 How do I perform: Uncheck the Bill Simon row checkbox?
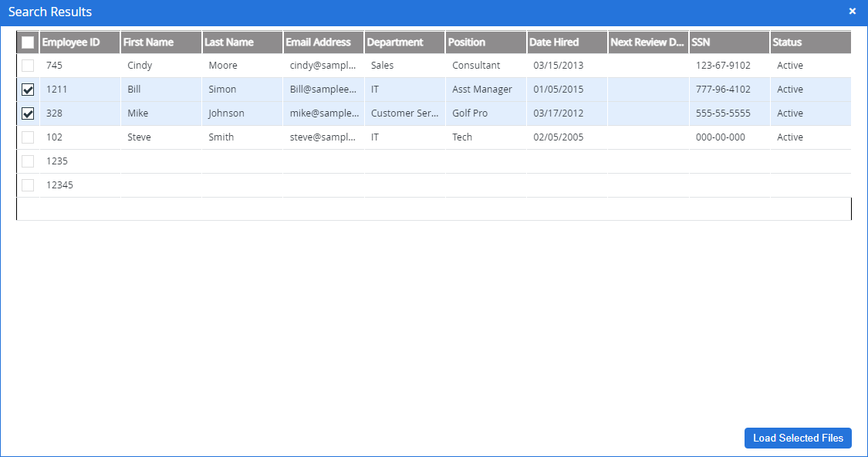click(28, 90)
